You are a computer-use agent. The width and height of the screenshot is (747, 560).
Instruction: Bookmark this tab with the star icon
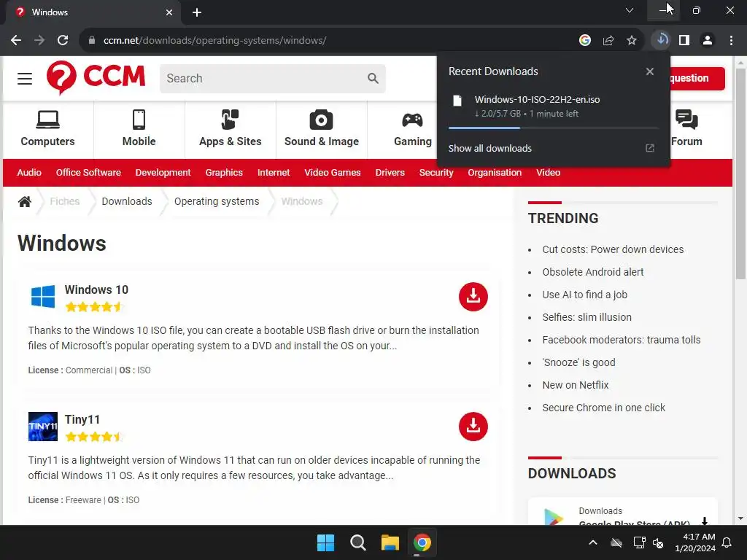(x=632, y=41)
